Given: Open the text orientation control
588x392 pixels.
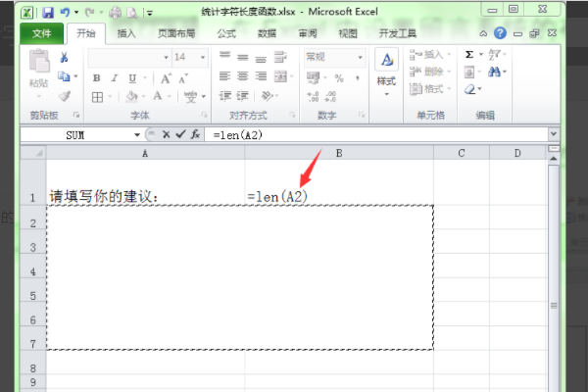Looking at the screenshot, I should click(268, 96).
